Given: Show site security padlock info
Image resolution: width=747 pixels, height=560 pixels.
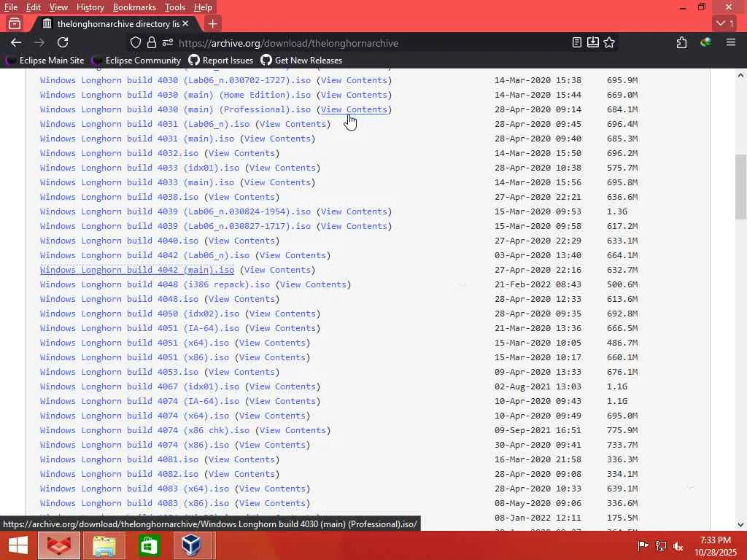Looking at the screenshot, I should (x=152, y=43).
